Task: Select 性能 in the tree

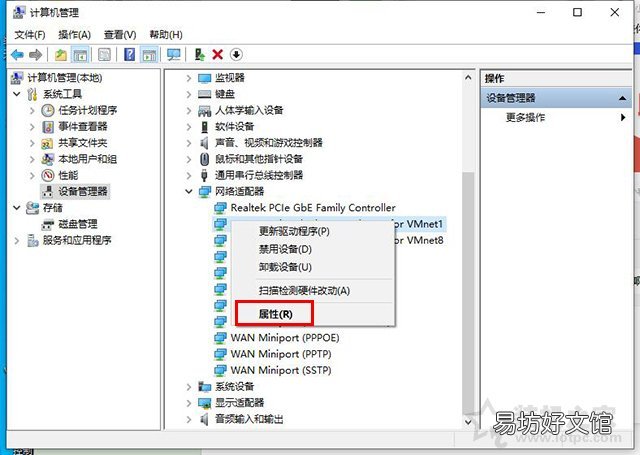Action: pos(68,175)
